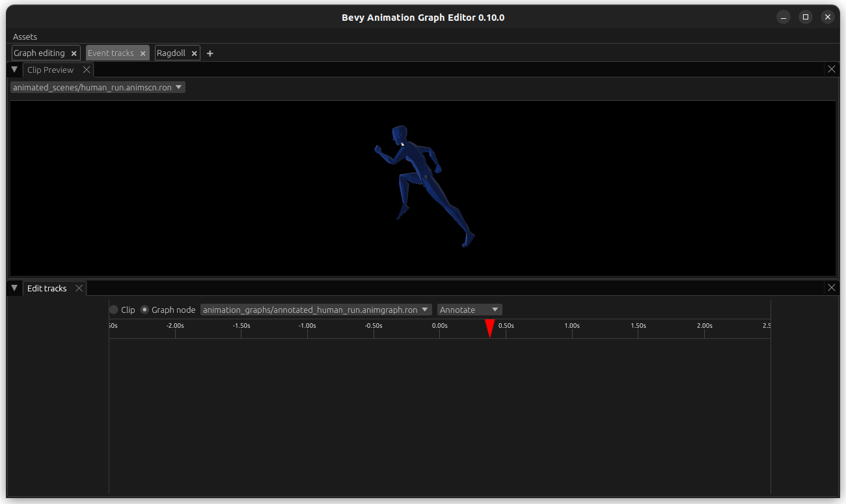This screenshot has height=504, width=846.
Task: Close the Ragdoll tab with its x icon
Action: (194, 53)
